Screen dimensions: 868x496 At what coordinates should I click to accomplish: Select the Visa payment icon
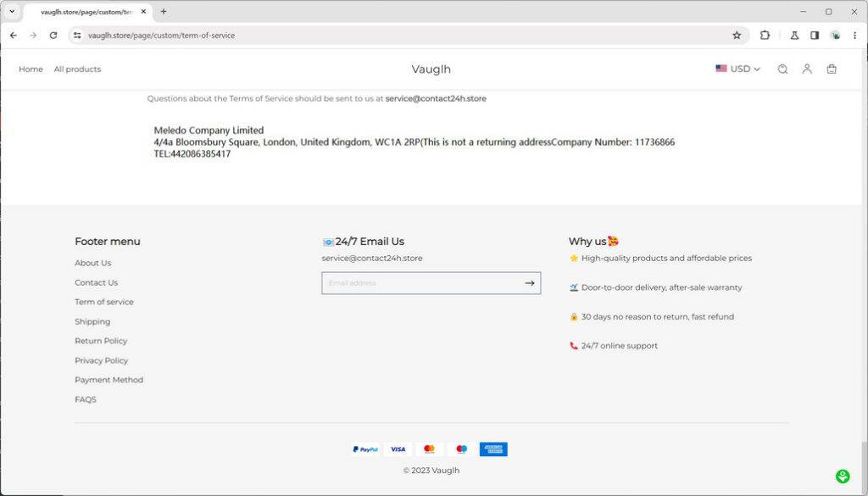[398, 449]
